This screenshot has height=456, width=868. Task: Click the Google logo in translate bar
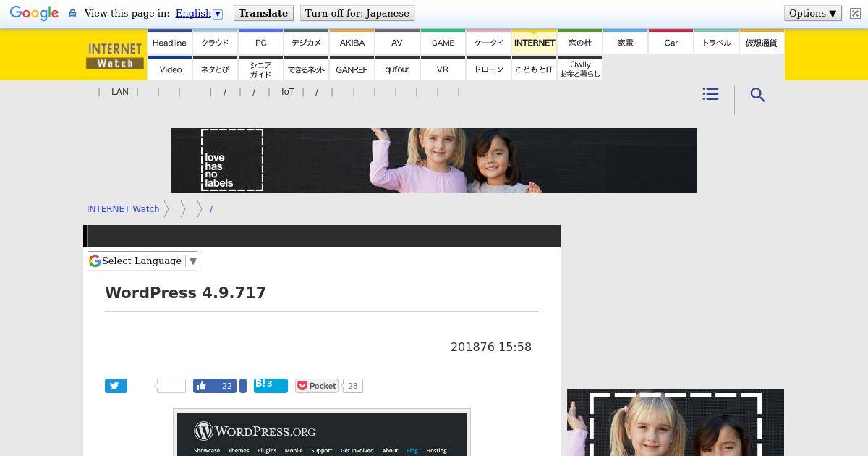34,13
